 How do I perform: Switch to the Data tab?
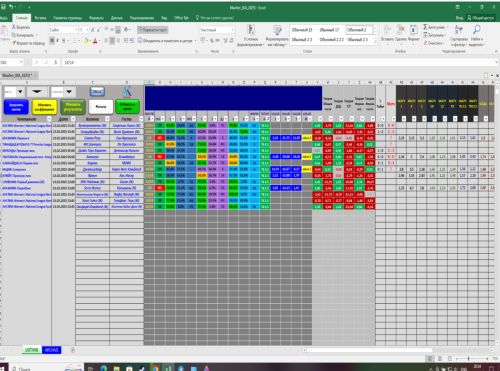(117, 18)
